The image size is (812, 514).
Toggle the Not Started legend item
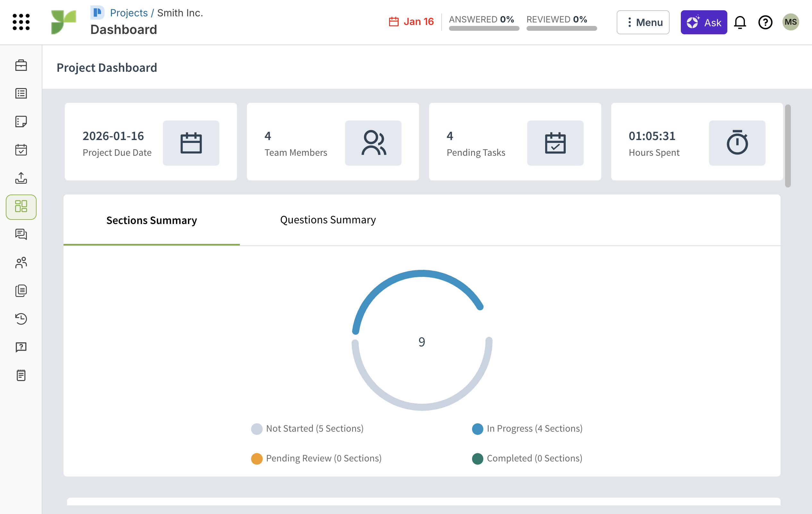click(x=307, y=429)
